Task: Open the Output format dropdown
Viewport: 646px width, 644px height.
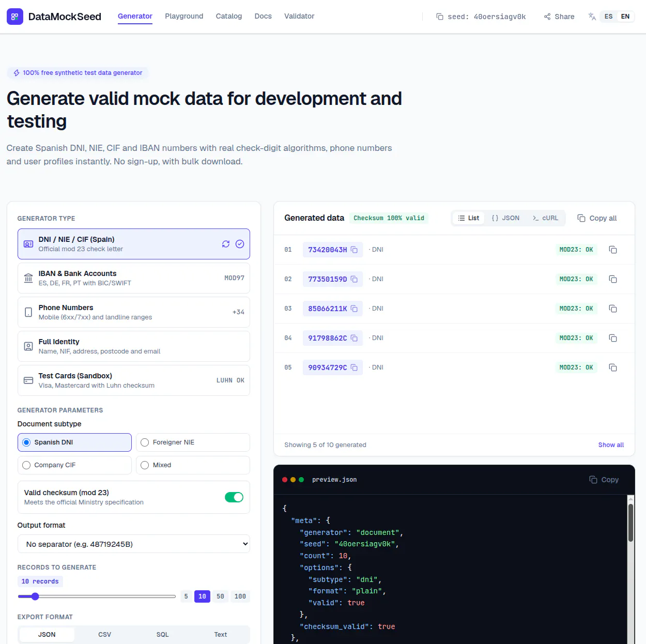Action: click(134, 544)
